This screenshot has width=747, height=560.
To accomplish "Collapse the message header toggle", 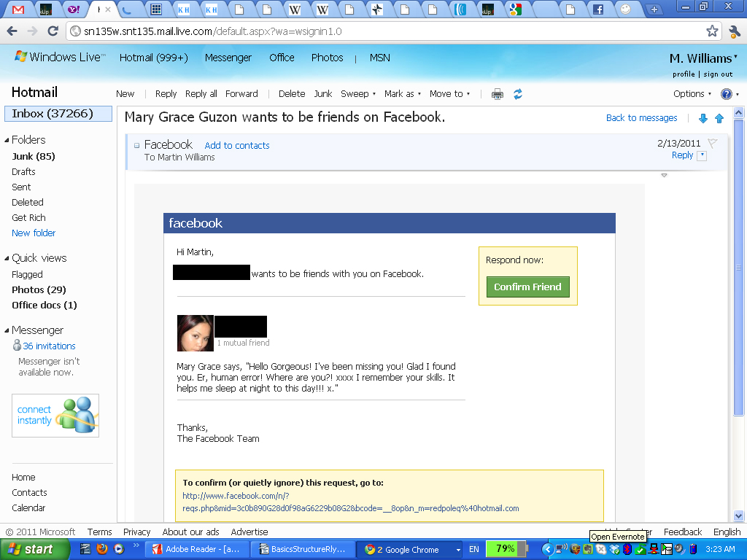I will [136, 145].
